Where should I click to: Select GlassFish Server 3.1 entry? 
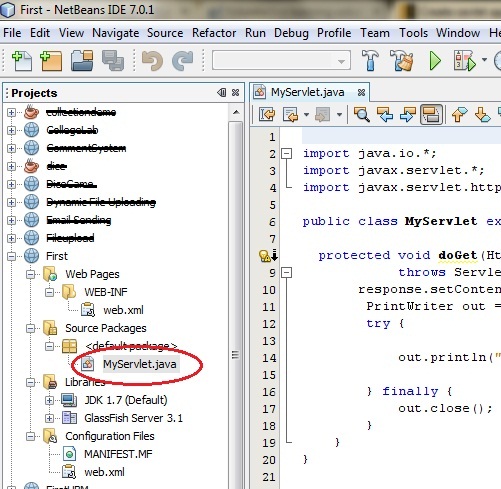coord(133,418)
